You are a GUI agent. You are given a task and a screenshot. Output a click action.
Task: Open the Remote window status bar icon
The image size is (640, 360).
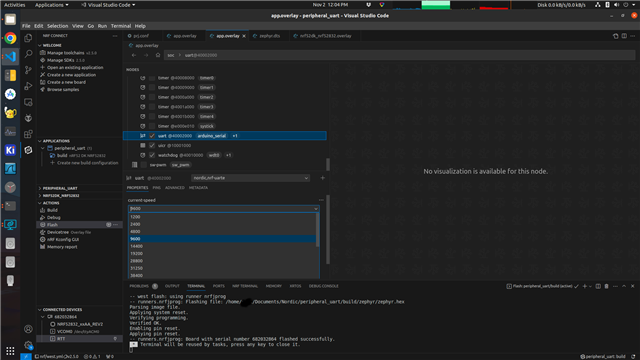pyautogui.click(x=26, y=356)
